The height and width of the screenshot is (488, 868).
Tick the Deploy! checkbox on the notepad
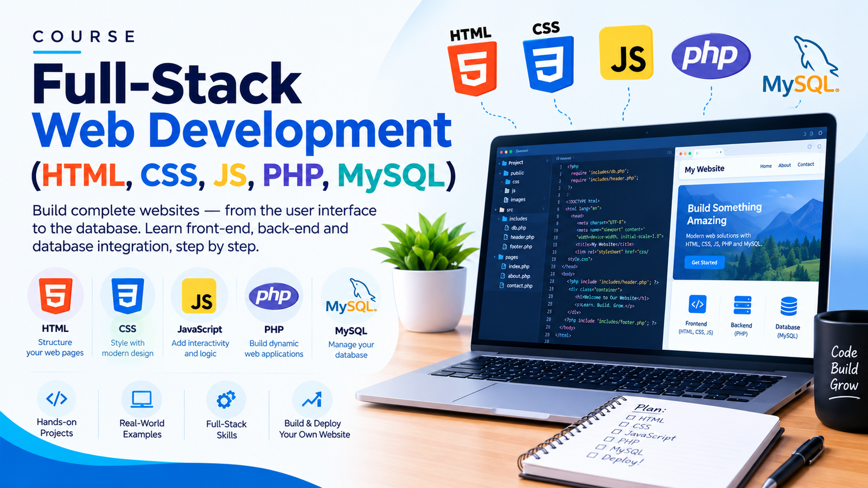tap(592, 455)
